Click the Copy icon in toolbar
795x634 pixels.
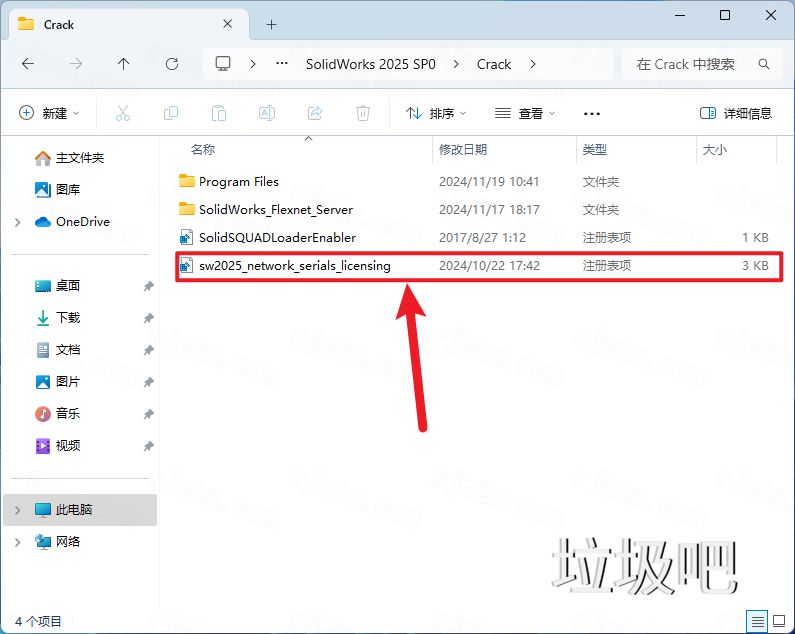point(171,113)
